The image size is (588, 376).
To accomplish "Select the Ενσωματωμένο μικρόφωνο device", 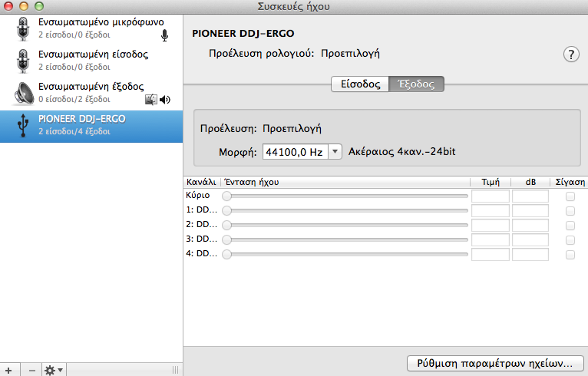I will (91, 28).
